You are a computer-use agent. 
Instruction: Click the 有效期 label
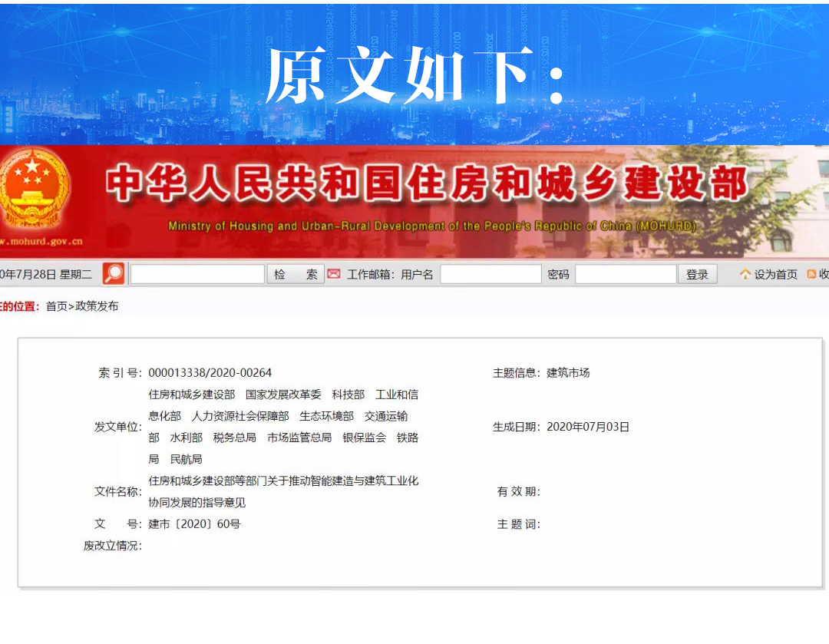click(519, 492)
